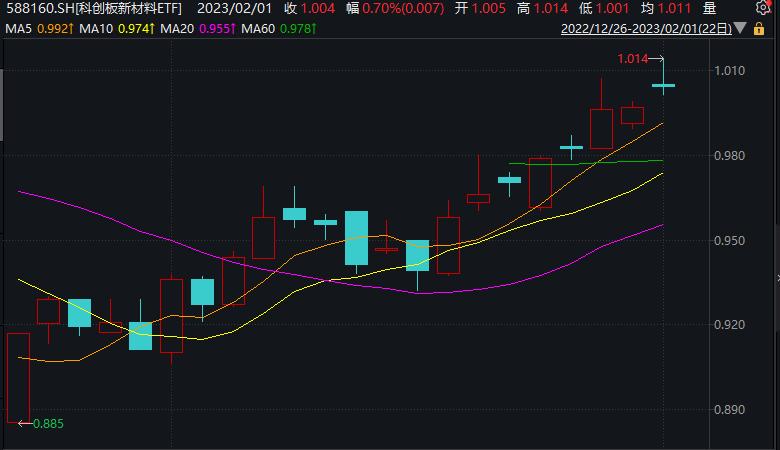Select the MA5 0.992 indicator label
This screenshot has height=450, width=780.
[x=39, y=29]
